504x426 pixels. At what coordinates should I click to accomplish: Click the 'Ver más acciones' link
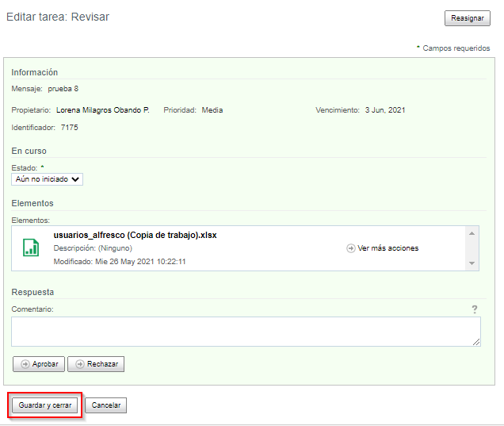(388, 248)
